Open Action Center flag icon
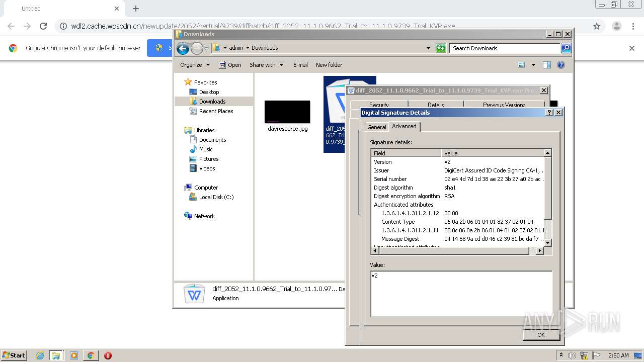The height and width of the screenshot is (362, 644). pos(596,355)
